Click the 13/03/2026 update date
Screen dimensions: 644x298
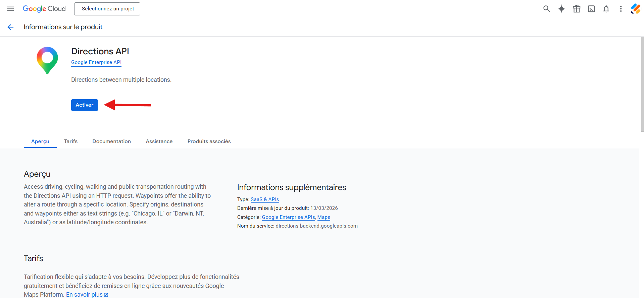click(324, 208)
